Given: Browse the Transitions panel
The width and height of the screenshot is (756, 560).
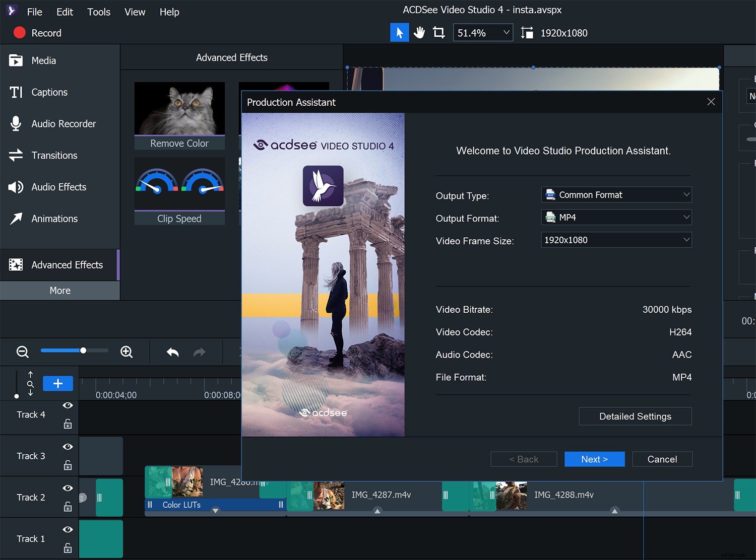Looking at the screenshot, I should (54, 155).
